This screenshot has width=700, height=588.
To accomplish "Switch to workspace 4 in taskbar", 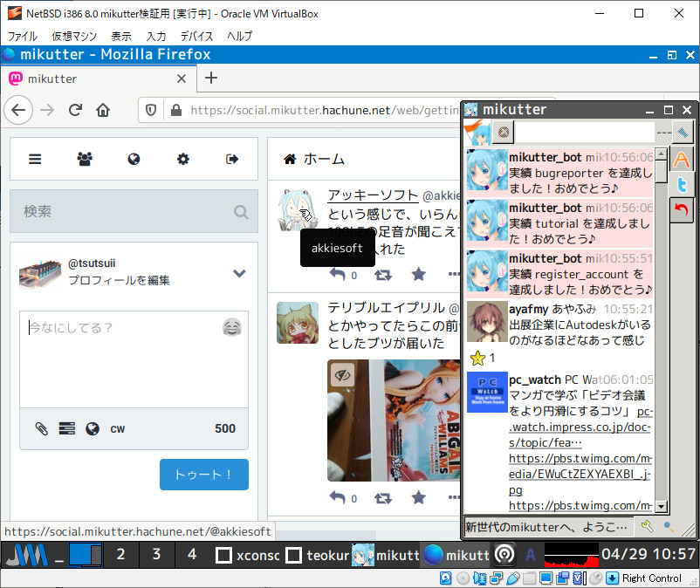I will pos(192,555).
